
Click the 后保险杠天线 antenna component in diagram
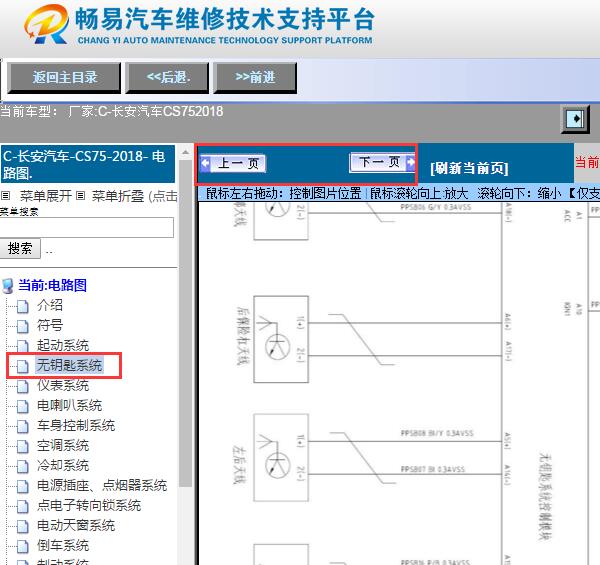281,339
